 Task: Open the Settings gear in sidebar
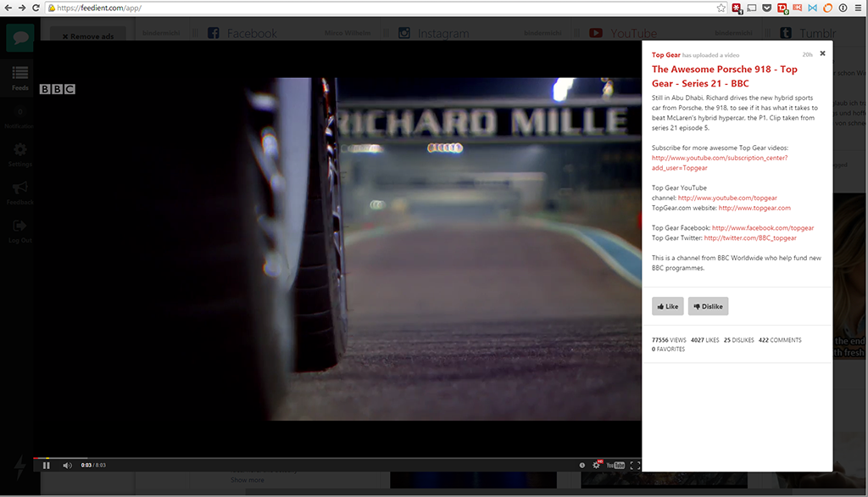(x=20, y=154)
